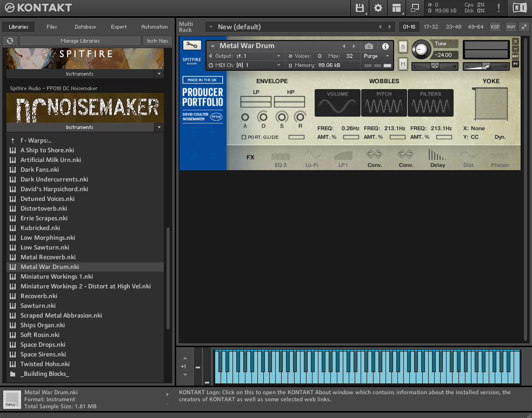532x418 pixels.
Task: Open the workspace layout panel menu
Action: [x=396, y=8]
